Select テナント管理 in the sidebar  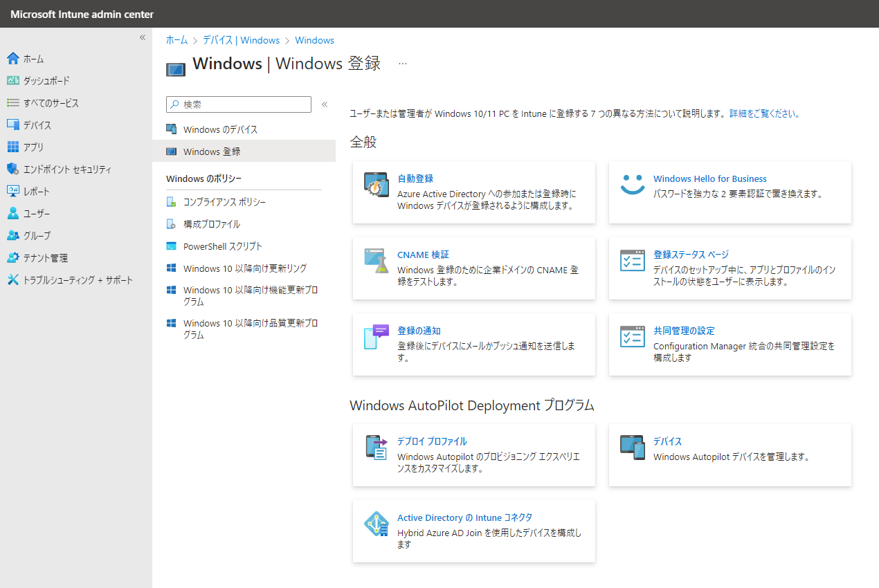click(46, 258)
